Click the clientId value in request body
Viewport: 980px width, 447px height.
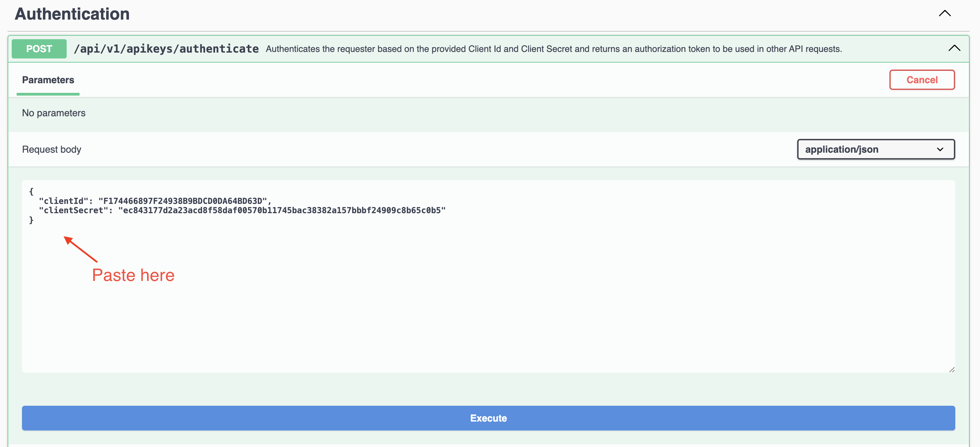point(182,201)
